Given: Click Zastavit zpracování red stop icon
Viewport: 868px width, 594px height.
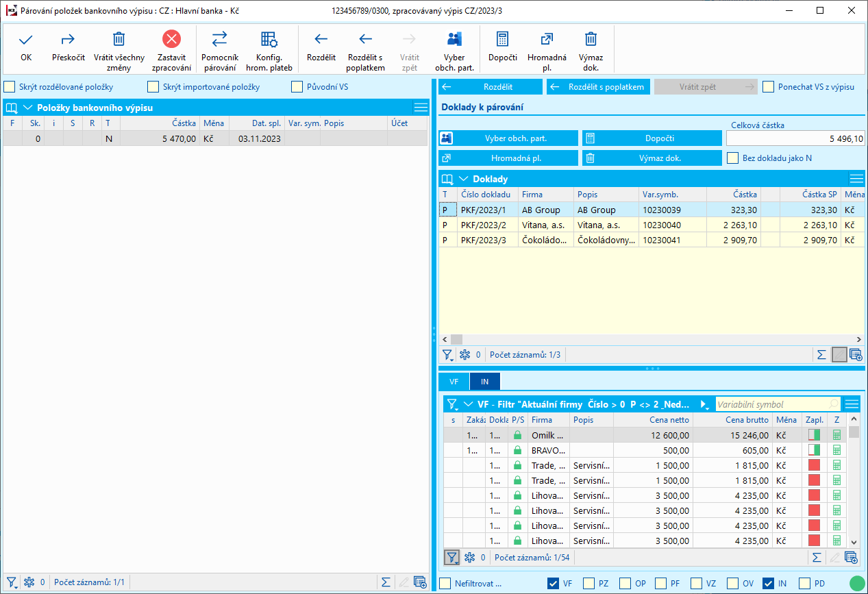Looking at the screenshot, I should (x=171, y=40).
